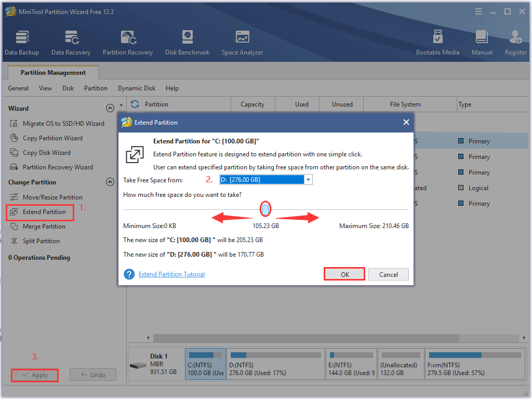
Task: Open the Space Analyzer tool
Action: click(242, 43)
